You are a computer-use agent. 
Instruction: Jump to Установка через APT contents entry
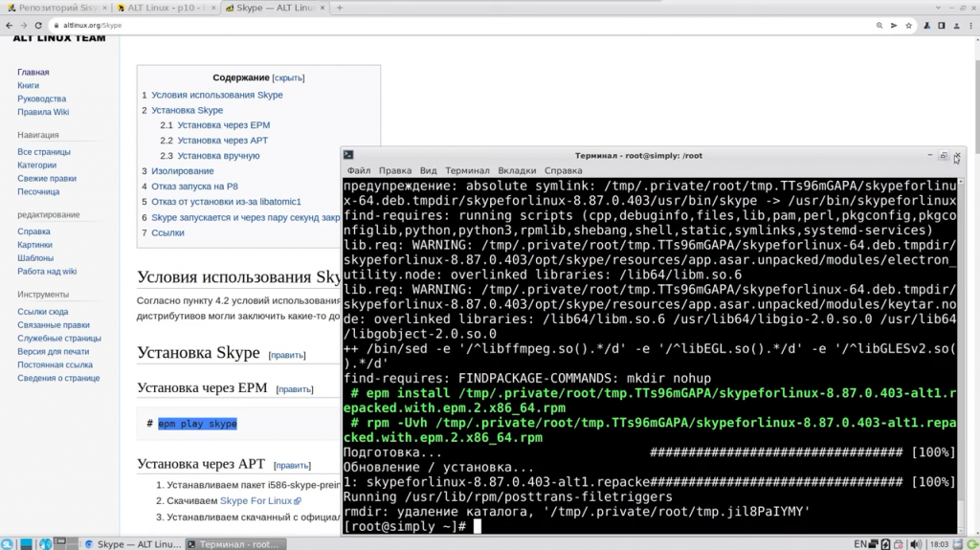[x=222, y=141]
